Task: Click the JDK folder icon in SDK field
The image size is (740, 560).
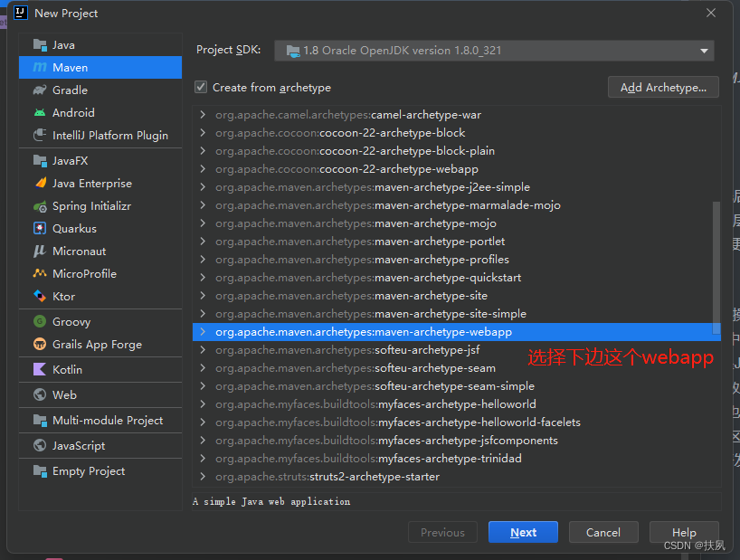Action: (x=293, y=51)
